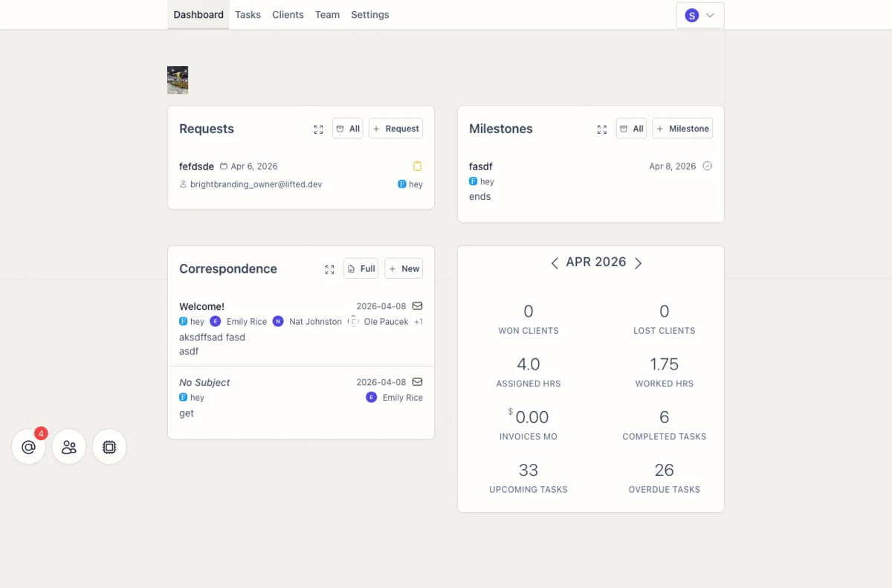Toggle the All filter in Requests
Screen dimensions: 892x588
coord(347,128)
